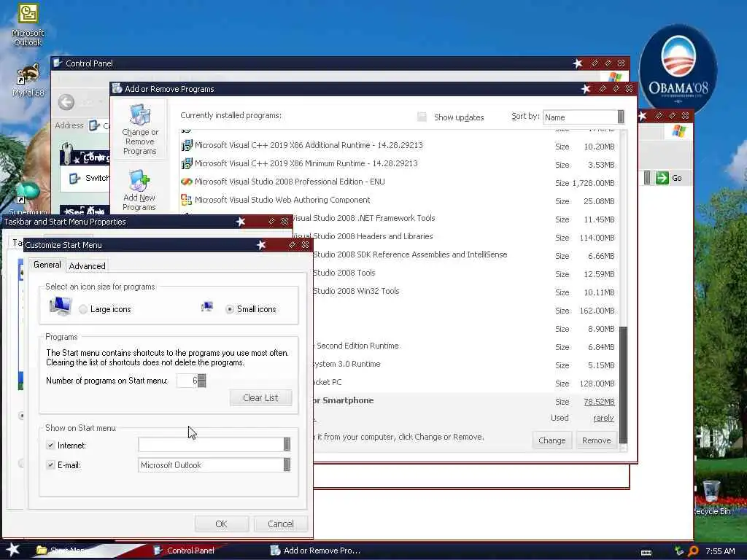Open the Microsoft Outlook desktop icon
This screenshot has width=747, height=560.
pyautogui.click(x=28, y=24)
